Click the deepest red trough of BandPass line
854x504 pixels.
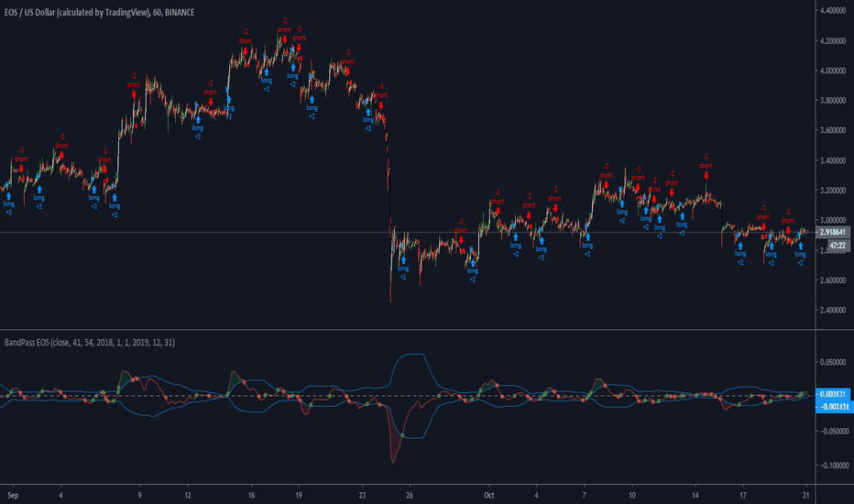(x=393, y=462)
